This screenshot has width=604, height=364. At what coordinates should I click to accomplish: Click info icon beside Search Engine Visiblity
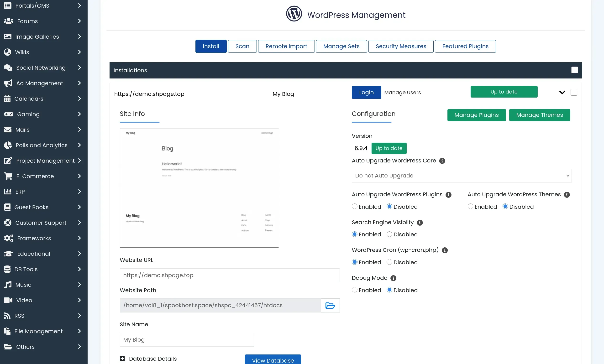pos(420,223)
